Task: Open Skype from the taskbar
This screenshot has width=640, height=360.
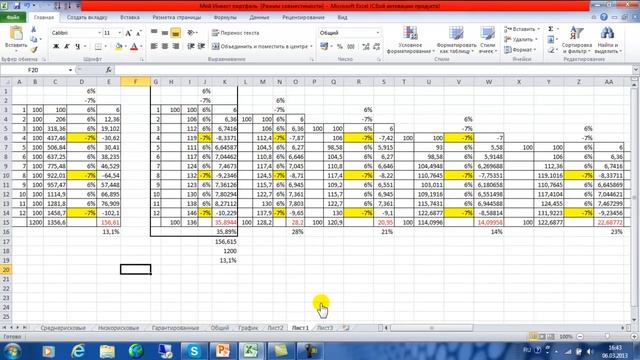Action: (x=194, y=351)
